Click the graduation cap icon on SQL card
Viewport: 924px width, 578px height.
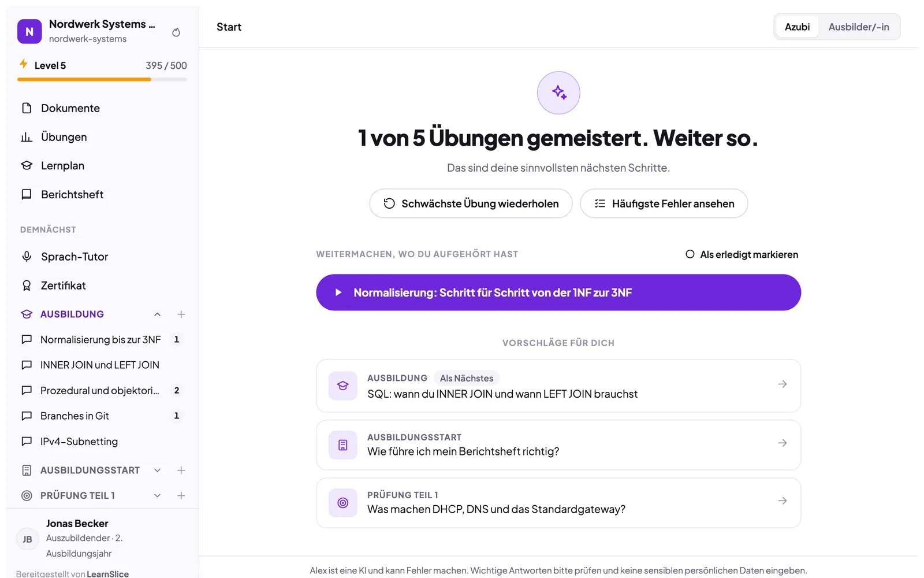pyautogui.click(x=343, y=386)
